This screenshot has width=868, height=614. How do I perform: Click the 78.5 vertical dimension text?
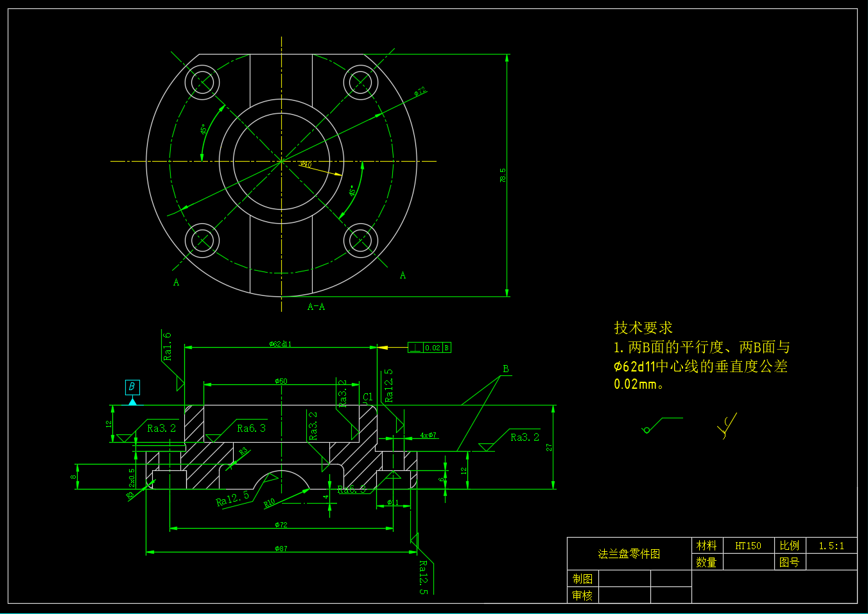click(503, 175)
